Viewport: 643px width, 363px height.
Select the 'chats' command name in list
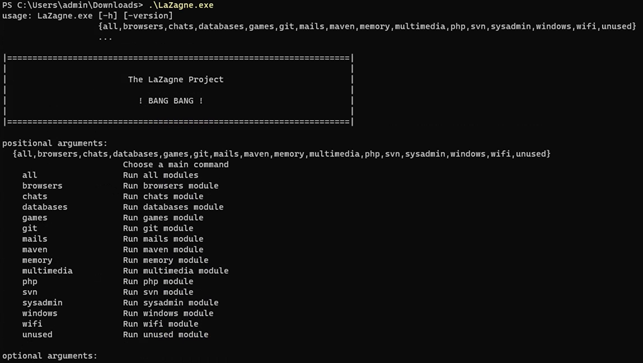tap(34, 196)
